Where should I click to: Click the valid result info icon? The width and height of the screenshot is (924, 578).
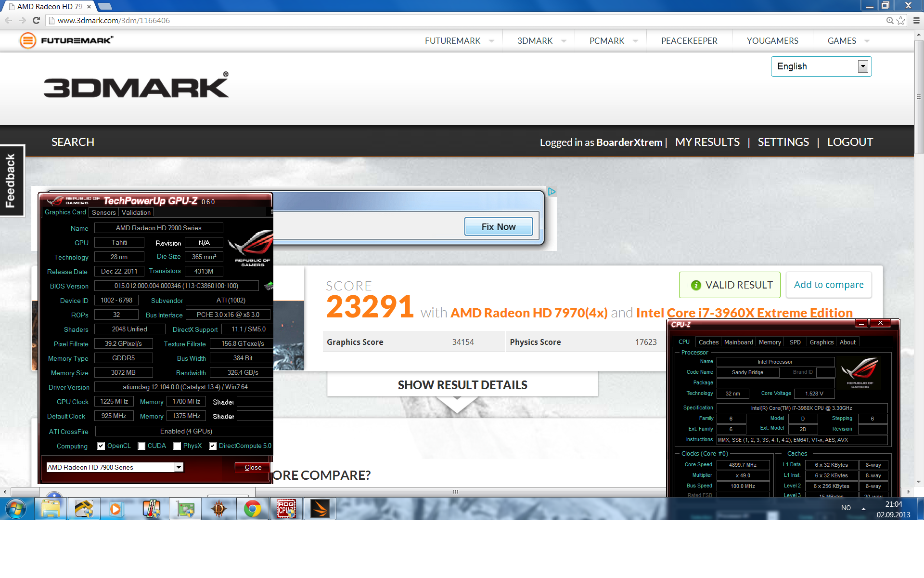point(696,285)
